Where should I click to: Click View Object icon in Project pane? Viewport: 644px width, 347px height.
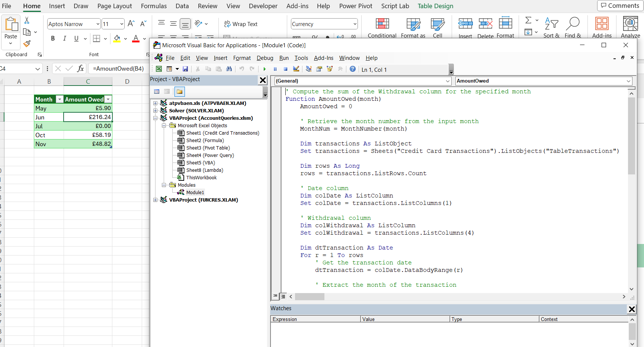[x=167, y=91]
